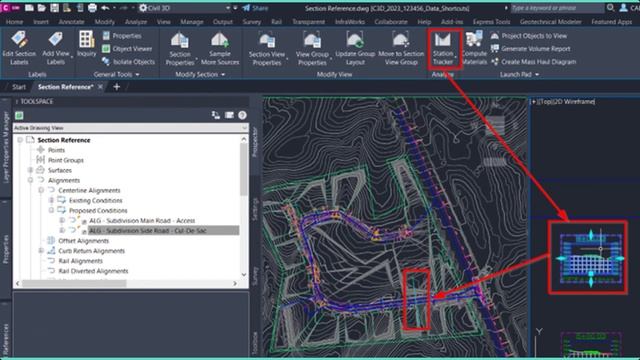Collapse the Section Reference tree node
The height and width of the screenshot is (360, 640).
tap(20, 140)
